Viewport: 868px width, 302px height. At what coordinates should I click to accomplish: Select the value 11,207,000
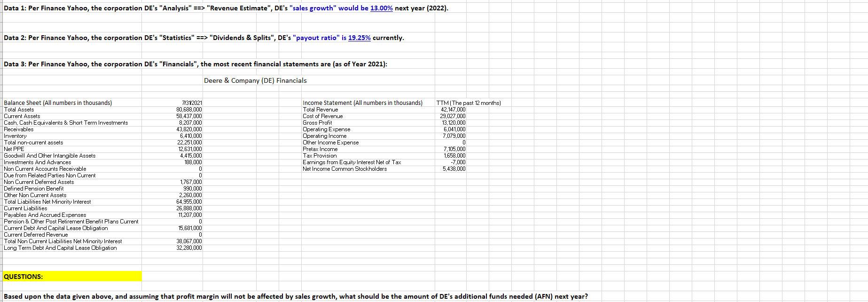(190, 215)
